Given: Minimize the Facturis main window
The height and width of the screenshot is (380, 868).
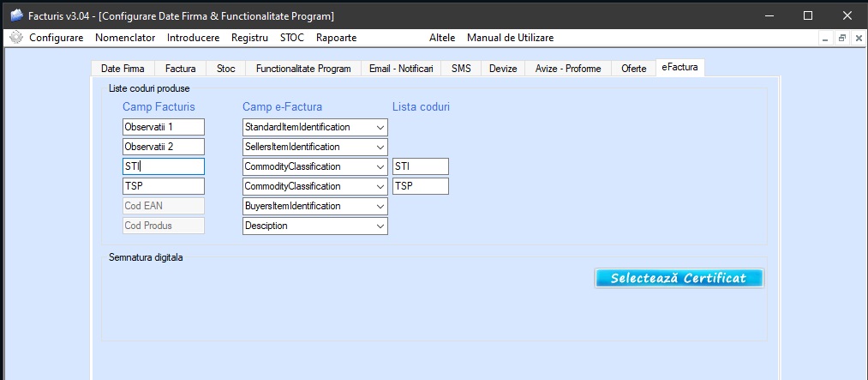Looking at the screenshot, I should coord(769,15).
